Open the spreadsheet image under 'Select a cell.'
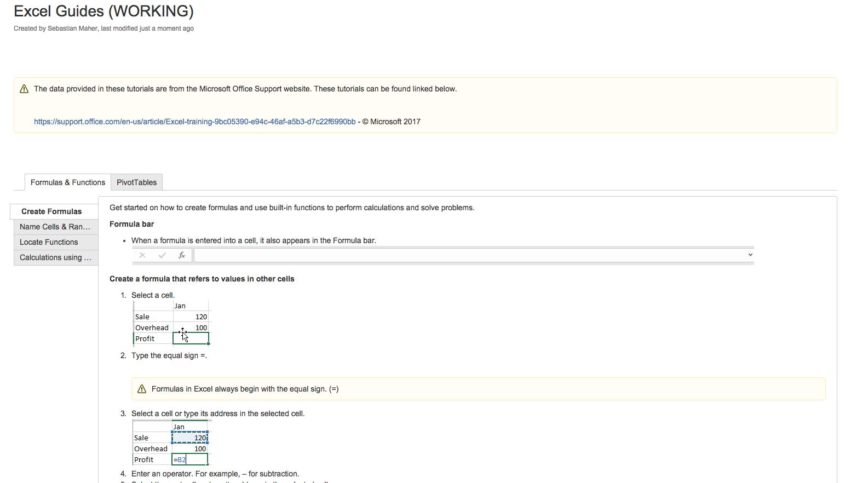Screen dimensions: 868x483 click(x=171, y=324)
